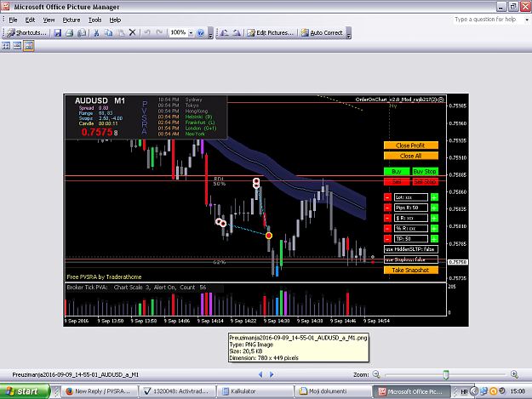Screen dimensions: 532x399
Task: Switch to the Kalkulator taskbar window
Action: tap(255, 391)
